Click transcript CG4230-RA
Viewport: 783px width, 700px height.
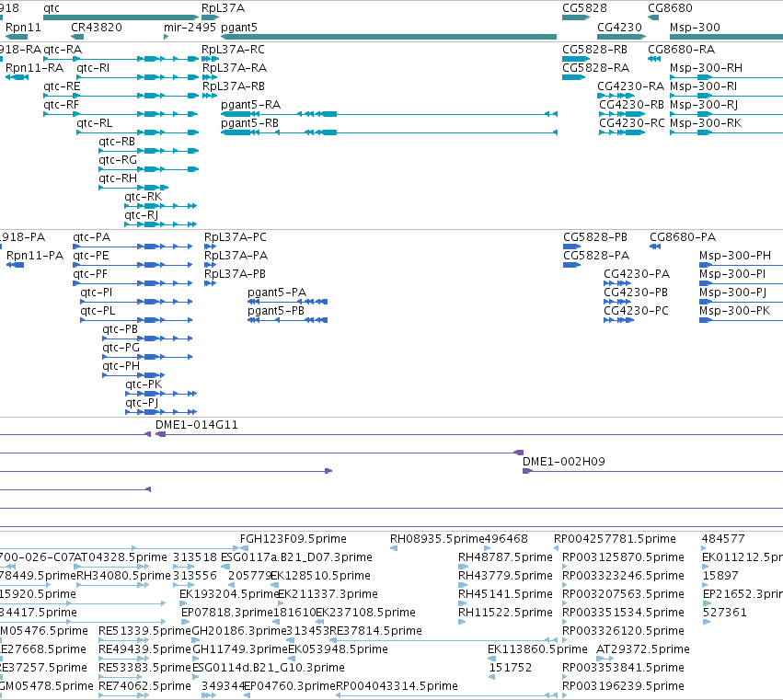[x=616, y=96]
